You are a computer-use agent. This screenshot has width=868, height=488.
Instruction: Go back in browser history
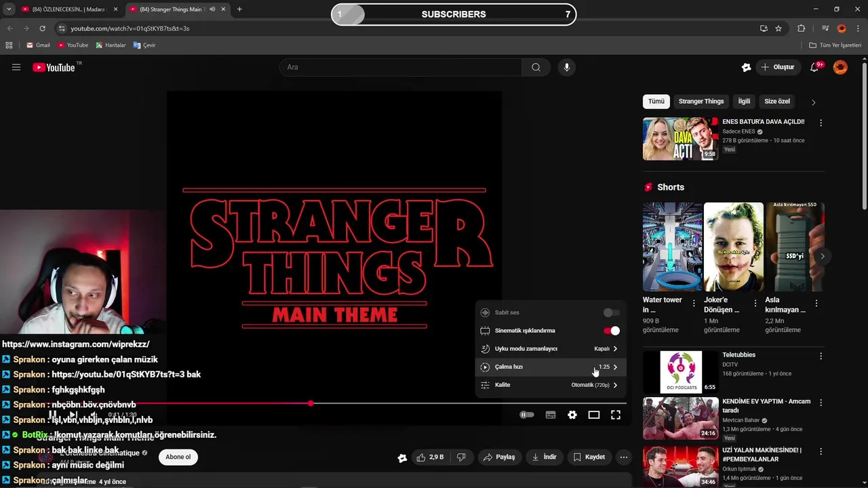[x=9, y=28]
